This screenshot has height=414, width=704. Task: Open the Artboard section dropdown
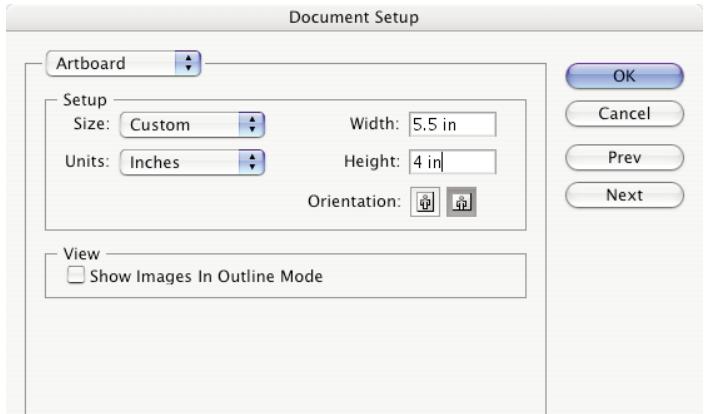click(x=123, y=63)
